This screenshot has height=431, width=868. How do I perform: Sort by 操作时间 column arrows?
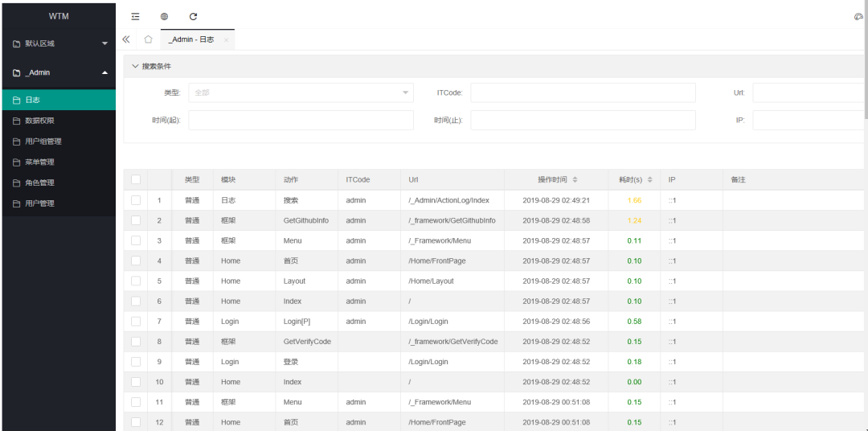click(x=575, y=180)
